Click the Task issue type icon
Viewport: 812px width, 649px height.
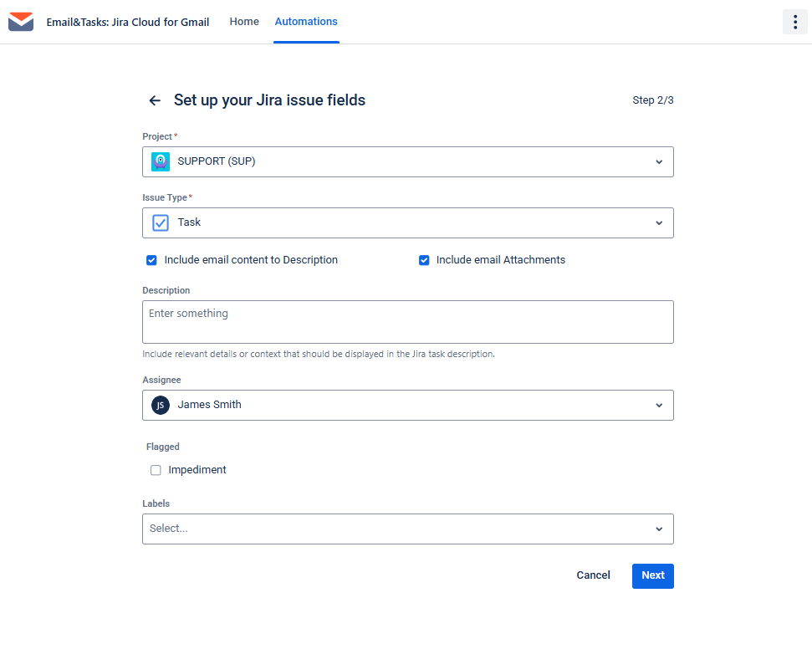pos(161,223)
